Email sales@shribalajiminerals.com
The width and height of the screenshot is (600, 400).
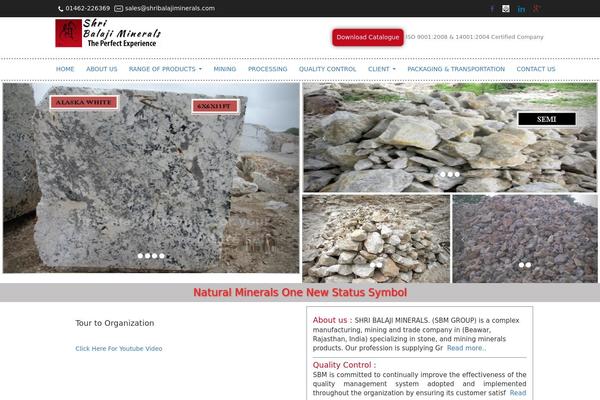(x=170, y=8)
